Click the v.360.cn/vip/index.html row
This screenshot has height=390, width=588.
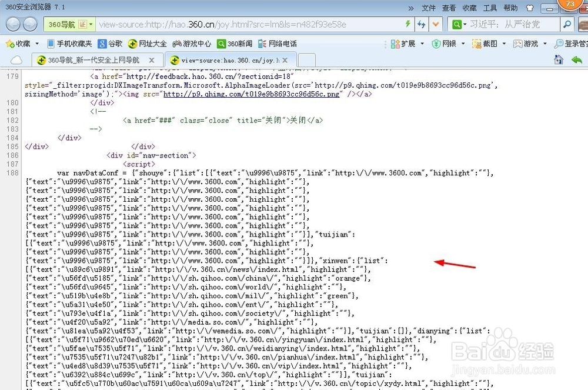pyautogui.click(x=218, y=366)
